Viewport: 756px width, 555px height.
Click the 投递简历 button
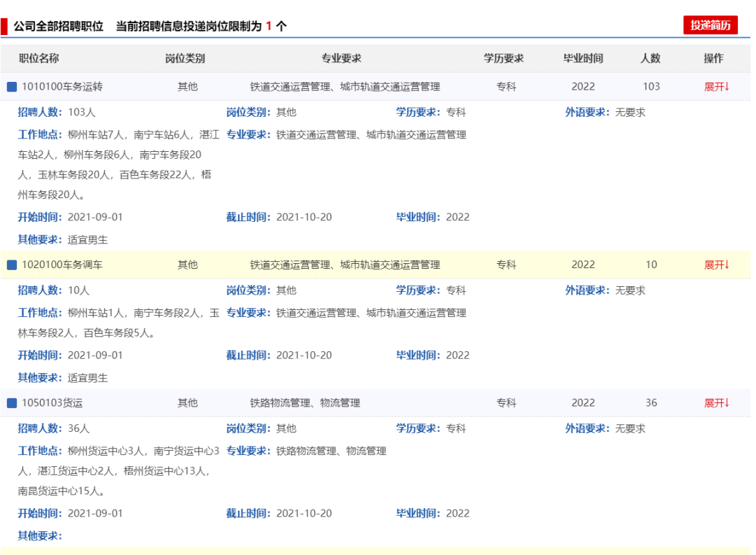pyautogui.click(x=710, y=25)
